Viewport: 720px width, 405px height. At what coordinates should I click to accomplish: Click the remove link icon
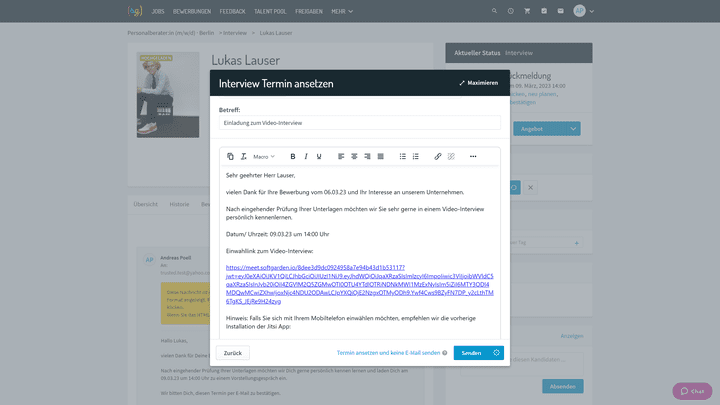[451, 157]
